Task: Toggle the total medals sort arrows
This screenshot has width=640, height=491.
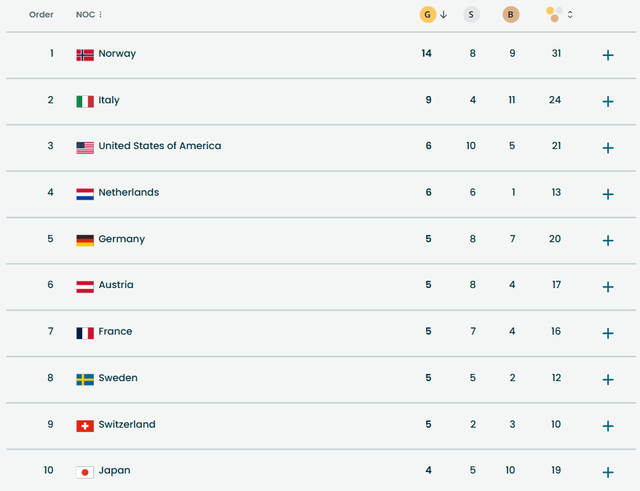Action: click(570, 14)
